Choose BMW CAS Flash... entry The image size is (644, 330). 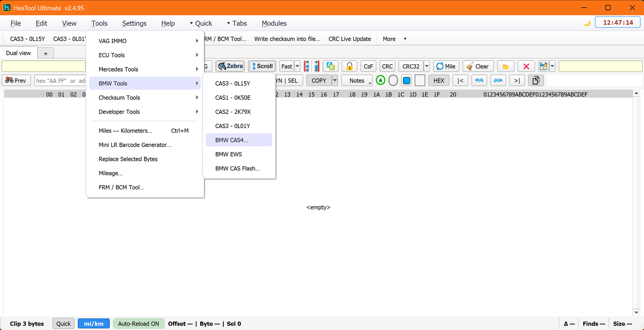(x=239, y=168)
